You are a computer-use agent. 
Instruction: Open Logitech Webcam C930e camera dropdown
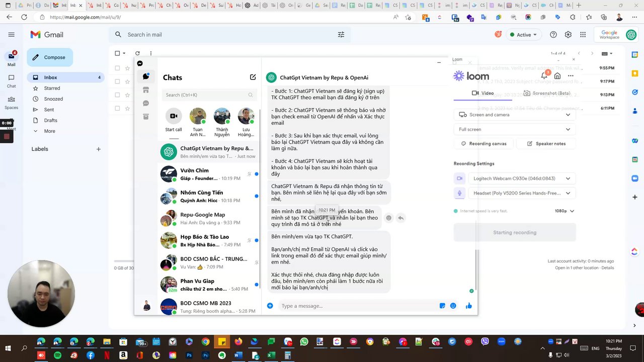click(521, 178)
